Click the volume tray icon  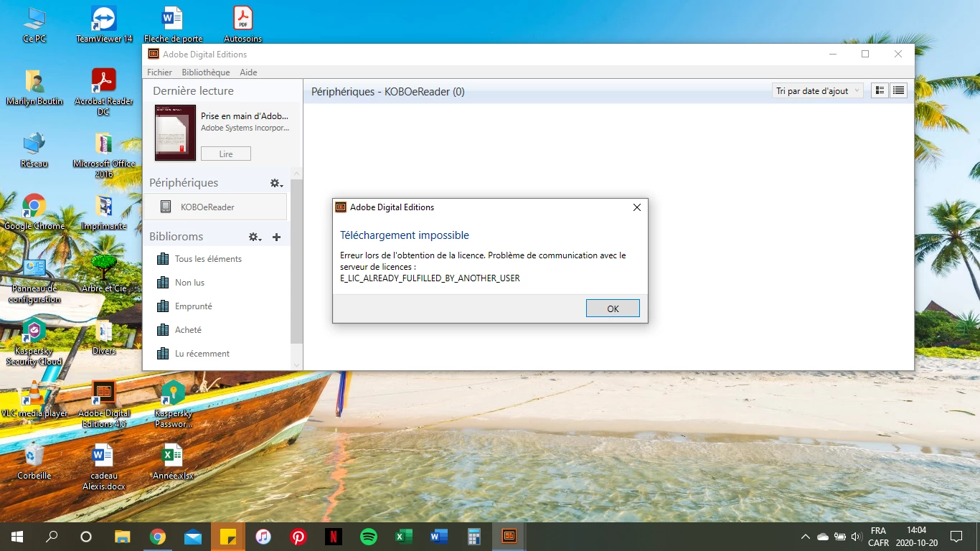(x=856, y=537)
